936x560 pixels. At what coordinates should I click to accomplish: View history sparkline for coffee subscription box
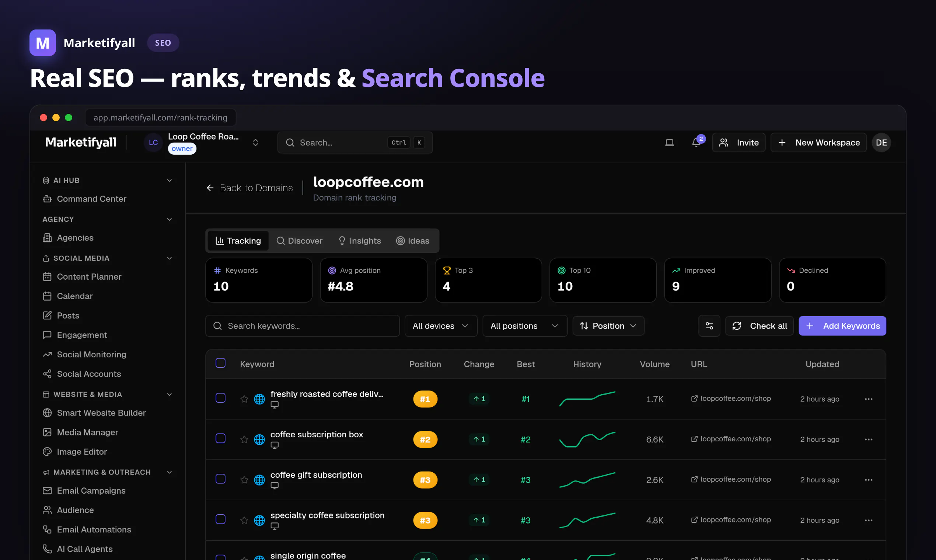587,439
